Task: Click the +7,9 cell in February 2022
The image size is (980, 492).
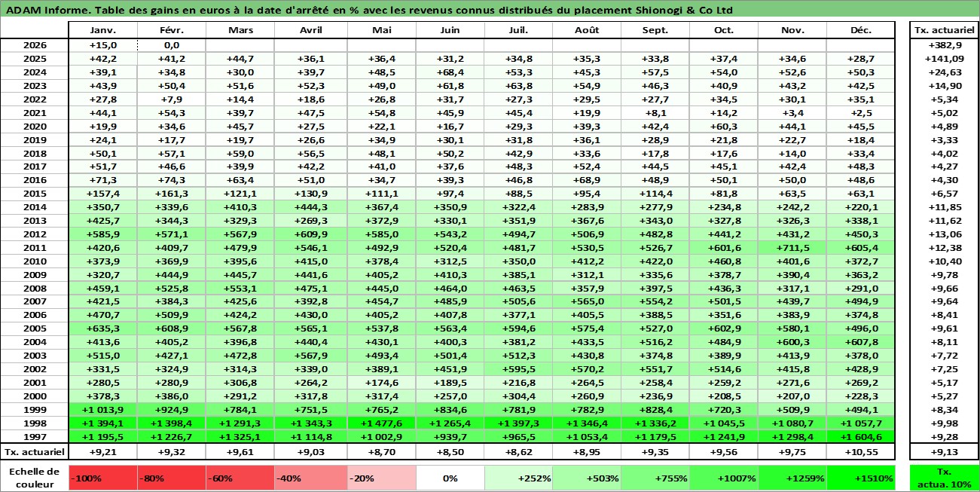Action: pos(172,99)
